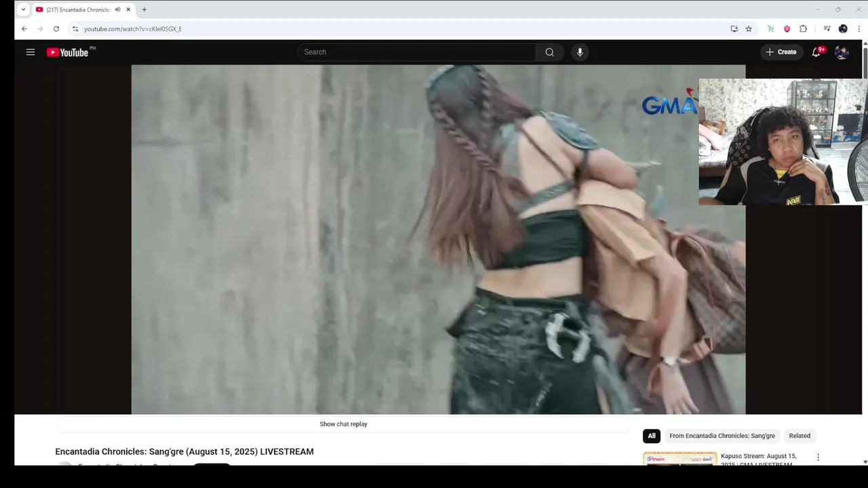Screen dimensions: 868x488
Task: Reload the current page
Action: pyautogui.click(x=56, y=29)
